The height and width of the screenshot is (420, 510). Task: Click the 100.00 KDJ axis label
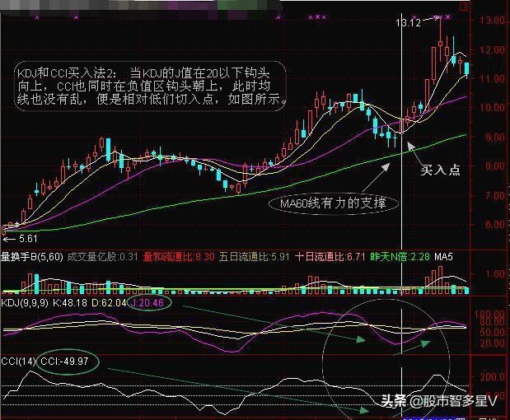click(x=489, y=315)
